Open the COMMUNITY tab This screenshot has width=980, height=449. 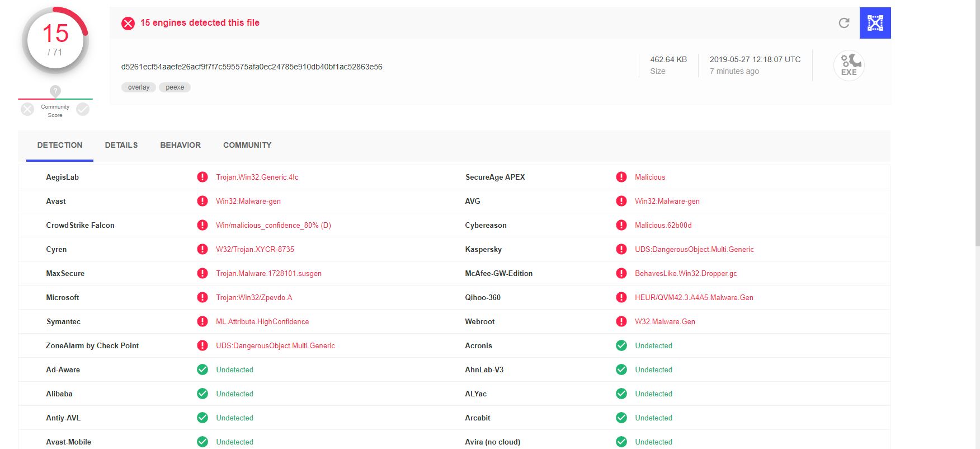pyautogui.click(x=247, y=145)
